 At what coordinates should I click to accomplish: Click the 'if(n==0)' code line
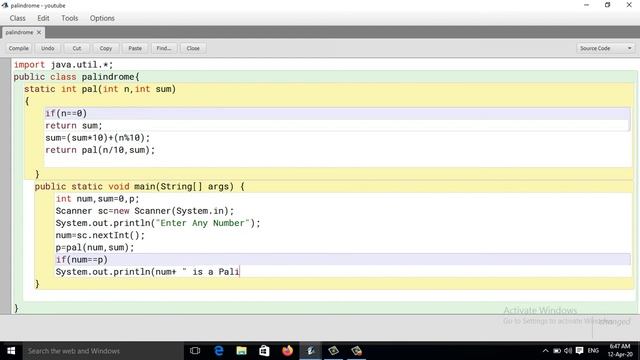(x=66, y=113)
